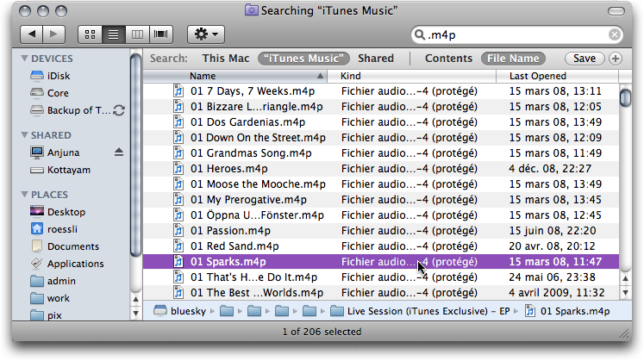Click the file list scrollbar thumb
This screenshot has width=644, height=361.
tap(625, 97)
